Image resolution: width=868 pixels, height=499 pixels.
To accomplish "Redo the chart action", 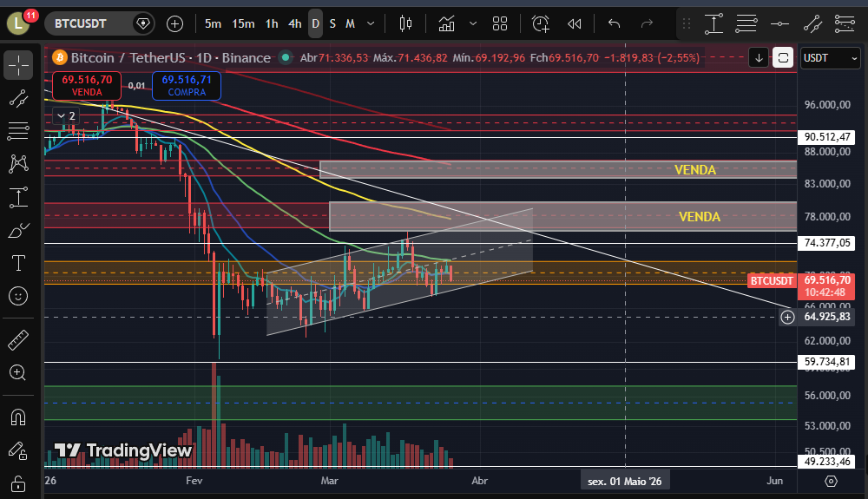I will (x=647, y=23).
